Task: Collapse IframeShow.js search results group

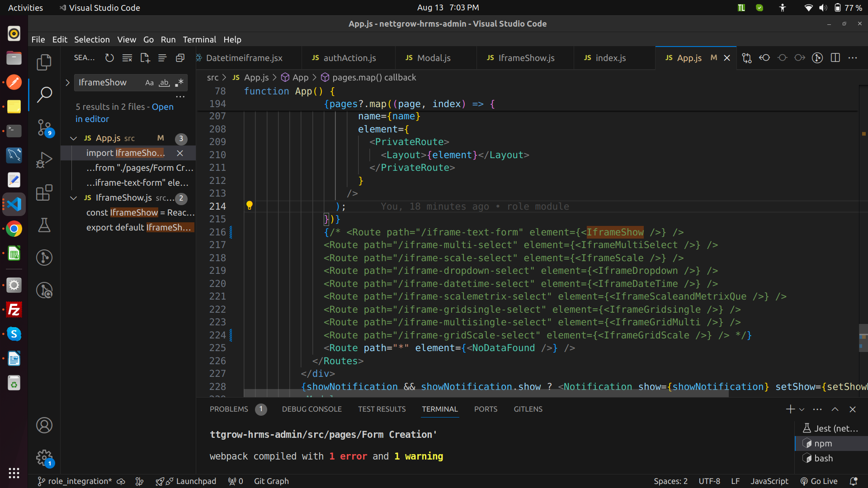Action: [73, 198]
